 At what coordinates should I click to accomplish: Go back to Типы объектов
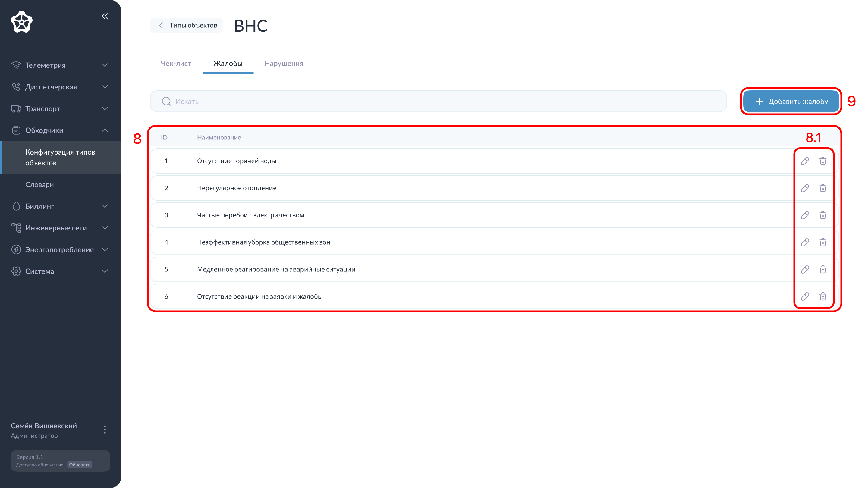[x=187, y=25]
